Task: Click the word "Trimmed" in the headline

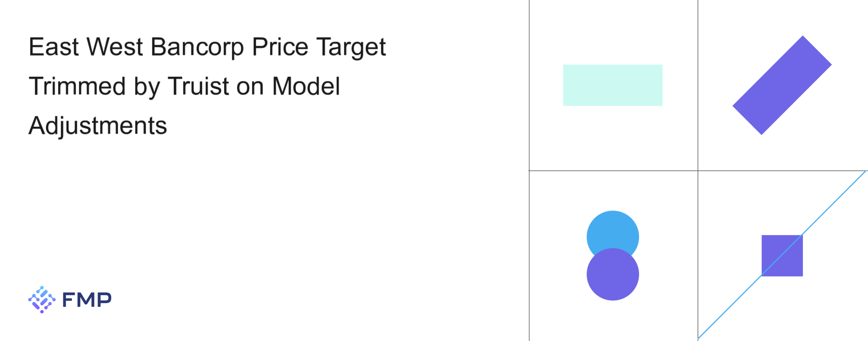Action: 77,86
